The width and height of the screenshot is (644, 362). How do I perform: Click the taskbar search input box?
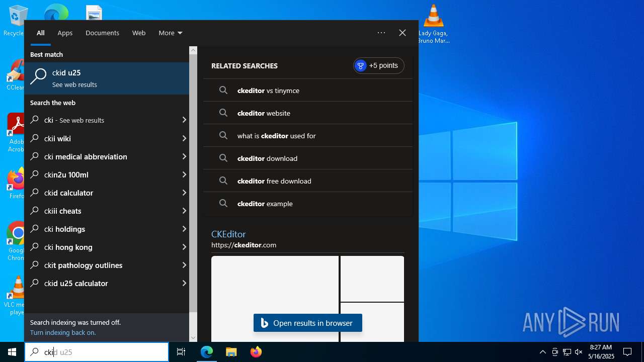click(x=97, y=352)
